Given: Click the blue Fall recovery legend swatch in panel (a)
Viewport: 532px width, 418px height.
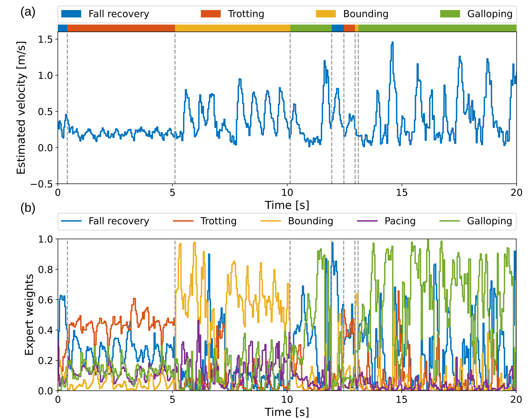Looking at the screenshot, I should [71, 14].
